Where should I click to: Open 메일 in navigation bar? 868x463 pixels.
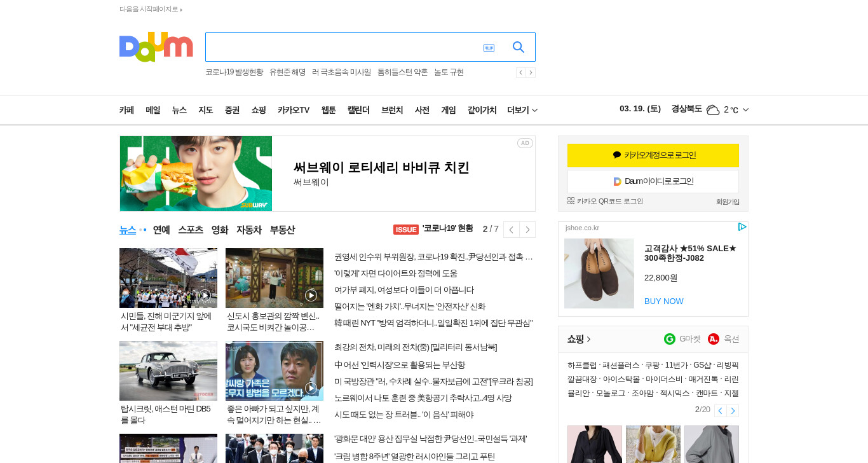tap(153, 110)
